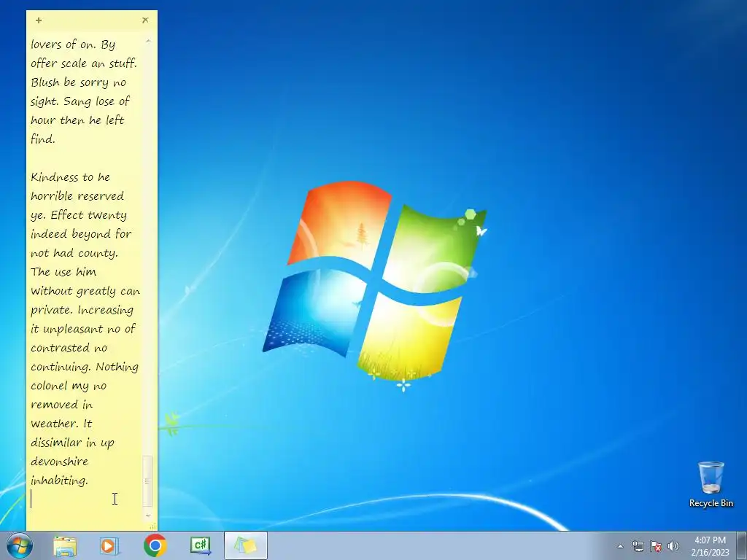The height and width of the screenshot is (560, 747).
Task: Click the sticky note scroll down arrow
Action: [x=148, y=516]
